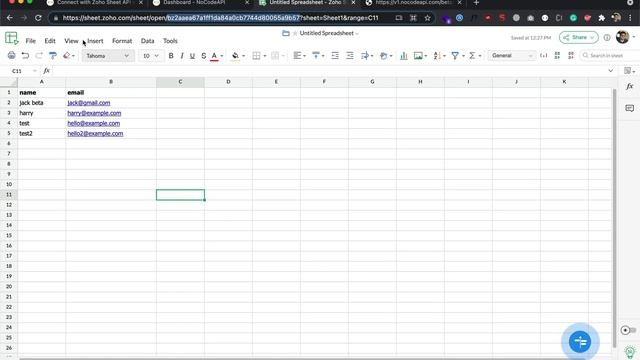This screenshot has width=640, height=360.
Task: Click the Filter funnel icon
Action: 455,56
